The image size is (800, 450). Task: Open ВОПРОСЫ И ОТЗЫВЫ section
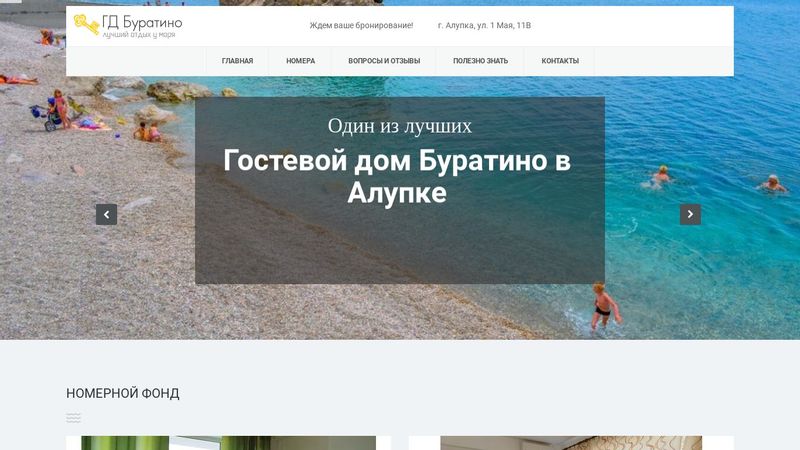tap(384, 61)
